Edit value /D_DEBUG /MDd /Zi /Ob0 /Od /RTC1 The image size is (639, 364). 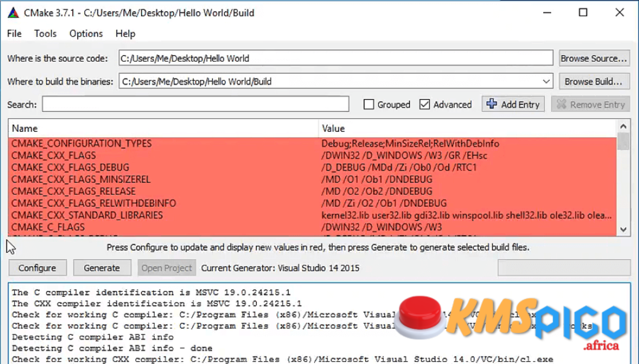click(x=399, y=168)
